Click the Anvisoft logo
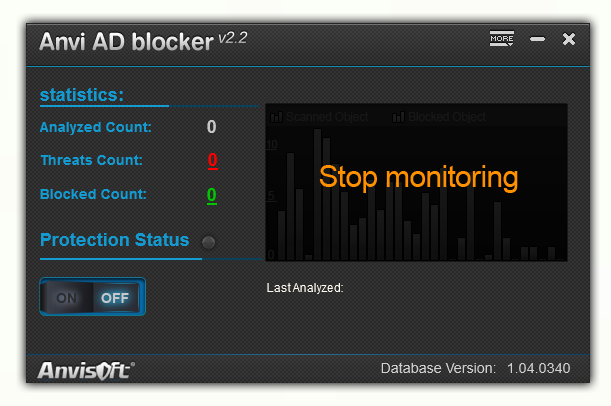The image size is (611, 406). tap(86, 371)
